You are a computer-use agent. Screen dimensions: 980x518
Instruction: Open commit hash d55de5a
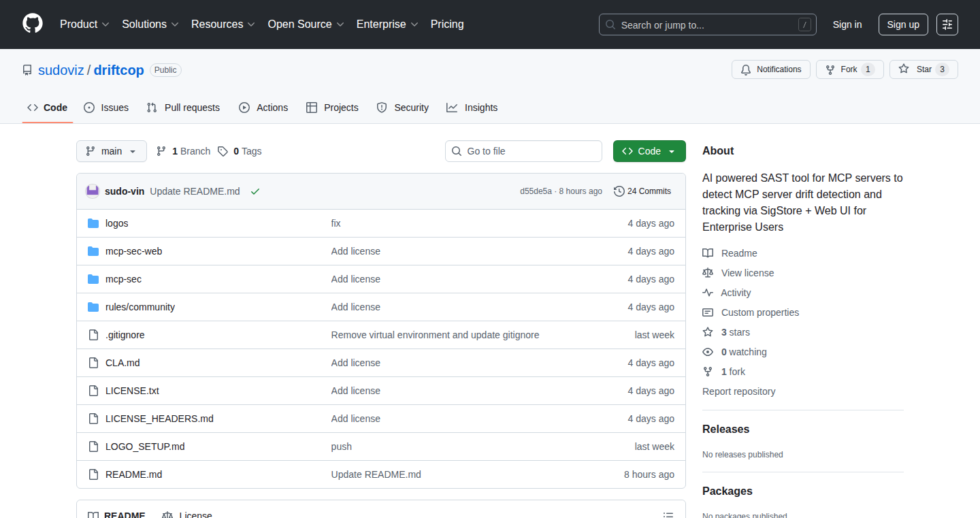[x=536, y=191]
